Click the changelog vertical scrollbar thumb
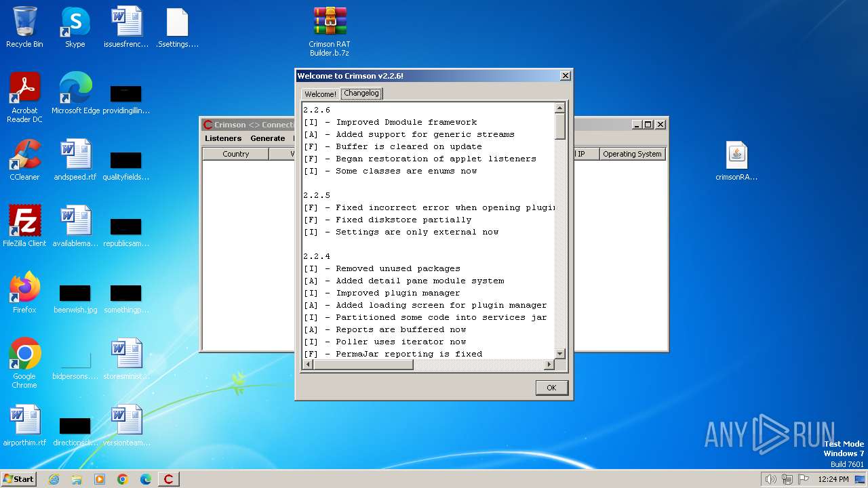Screen dimensions: 868x488 pyautogui.click(x=560, y=126)
